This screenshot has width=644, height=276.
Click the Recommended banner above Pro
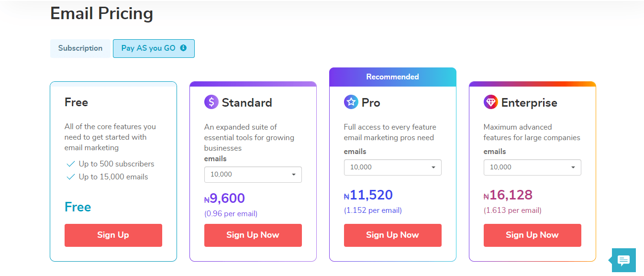tap(392, 77)
